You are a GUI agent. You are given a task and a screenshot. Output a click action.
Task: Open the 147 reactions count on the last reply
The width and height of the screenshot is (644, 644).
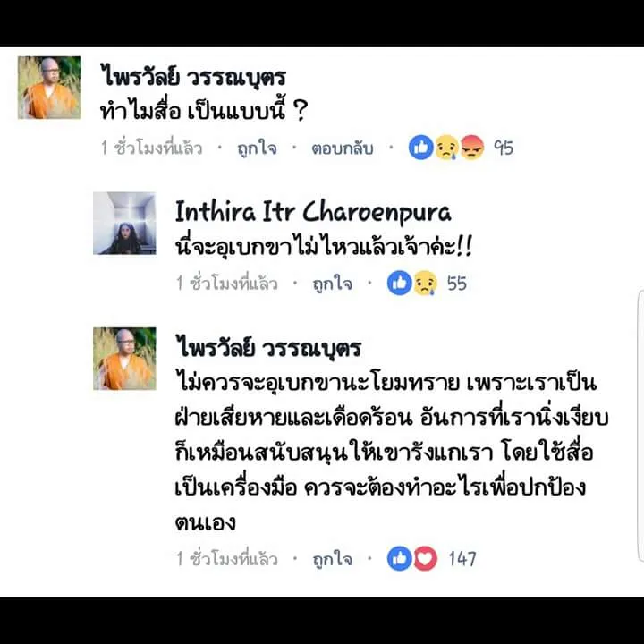[462, 559]
